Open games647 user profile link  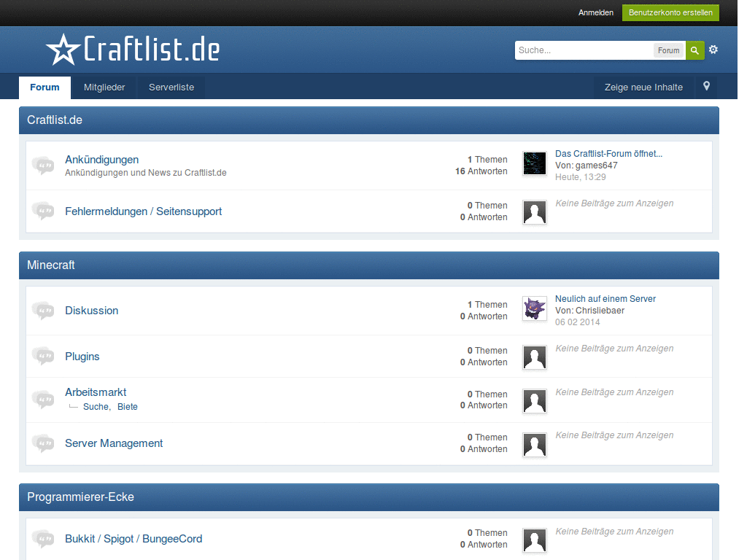(x=597, y=166)
